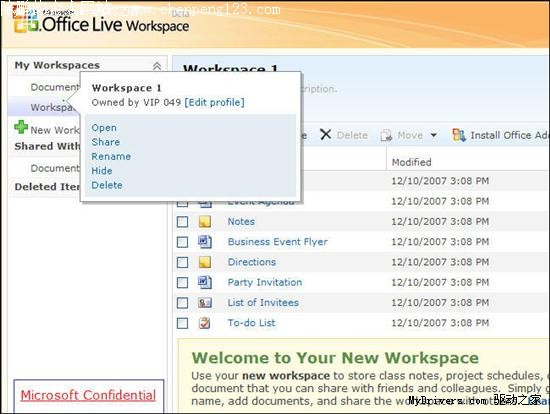550x414 pixels.
Task: Click the Business Event Flyer Word icon
Action: click(x=205, y=242)
